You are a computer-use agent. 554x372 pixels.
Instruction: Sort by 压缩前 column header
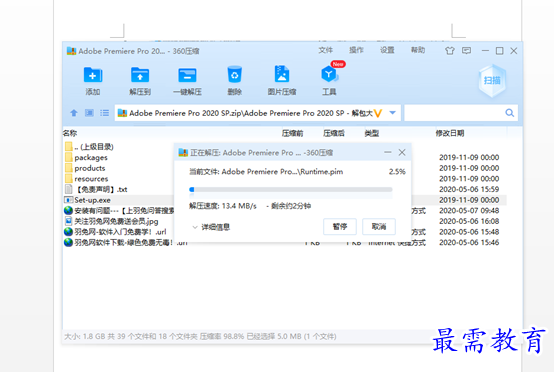[293, 133]
